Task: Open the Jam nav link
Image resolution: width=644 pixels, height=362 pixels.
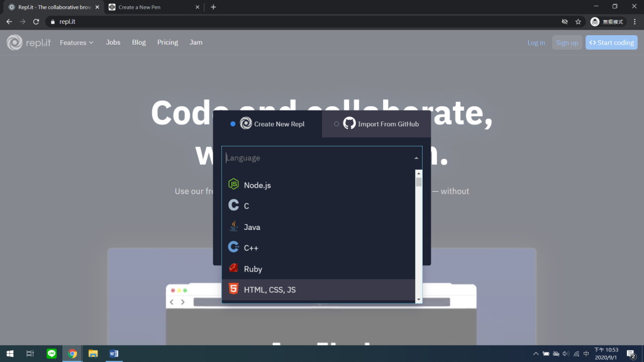Action: [x=196, y=42]
